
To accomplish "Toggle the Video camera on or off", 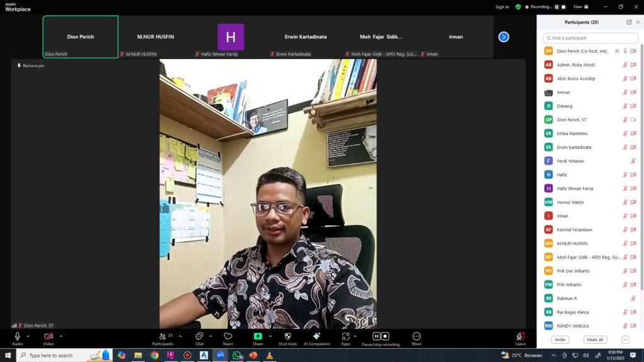I will click(48, 337).
